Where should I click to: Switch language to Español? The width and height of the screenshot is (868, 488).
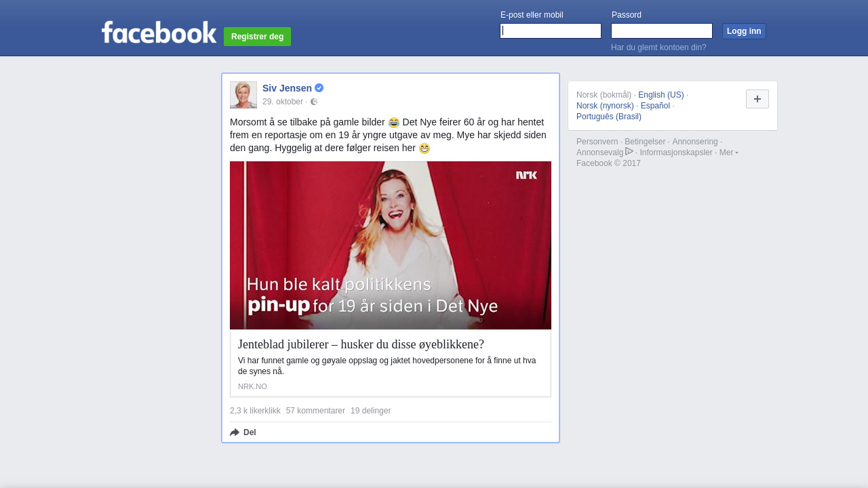click(x=655, y=106)
